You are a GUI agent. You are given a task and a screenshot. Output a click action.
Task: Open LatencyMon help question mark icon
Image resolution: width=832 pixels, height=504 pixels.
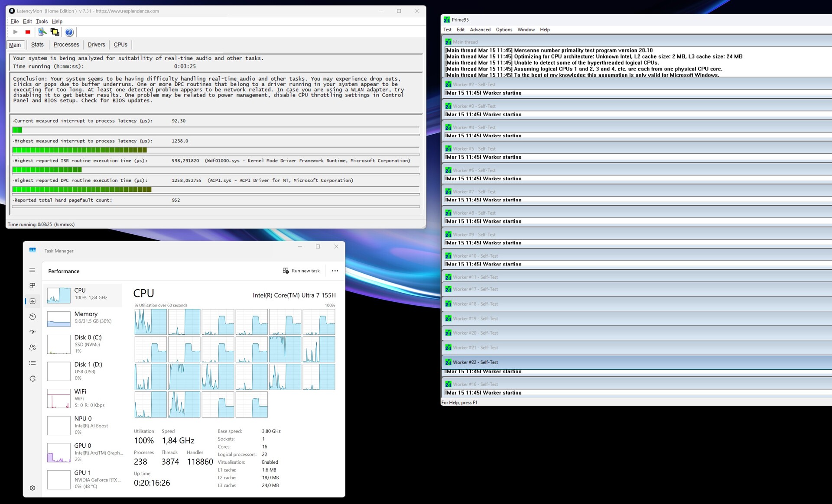click(x=69, y=32)
